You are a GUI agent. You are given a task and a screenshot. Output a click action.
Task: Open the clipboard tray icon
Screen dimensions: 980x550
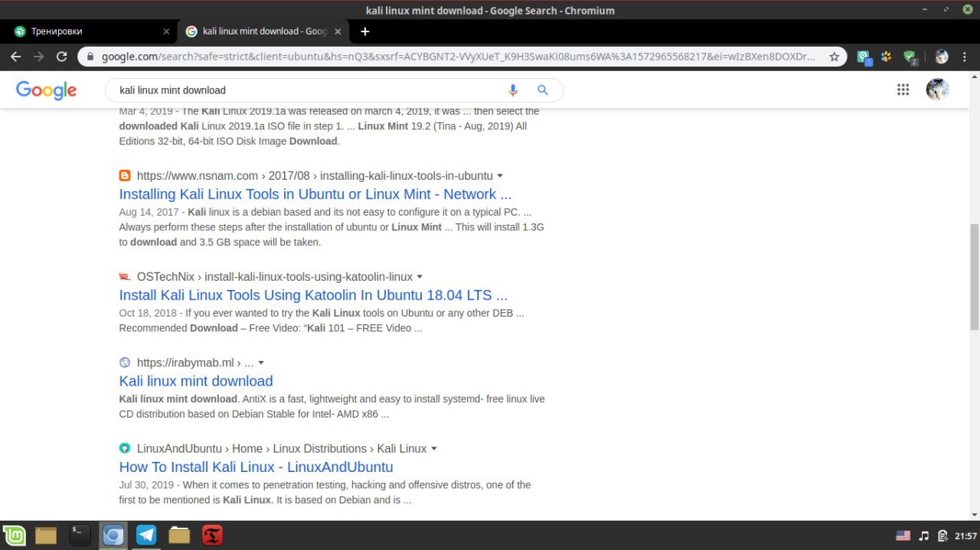(x=943, y=535)
